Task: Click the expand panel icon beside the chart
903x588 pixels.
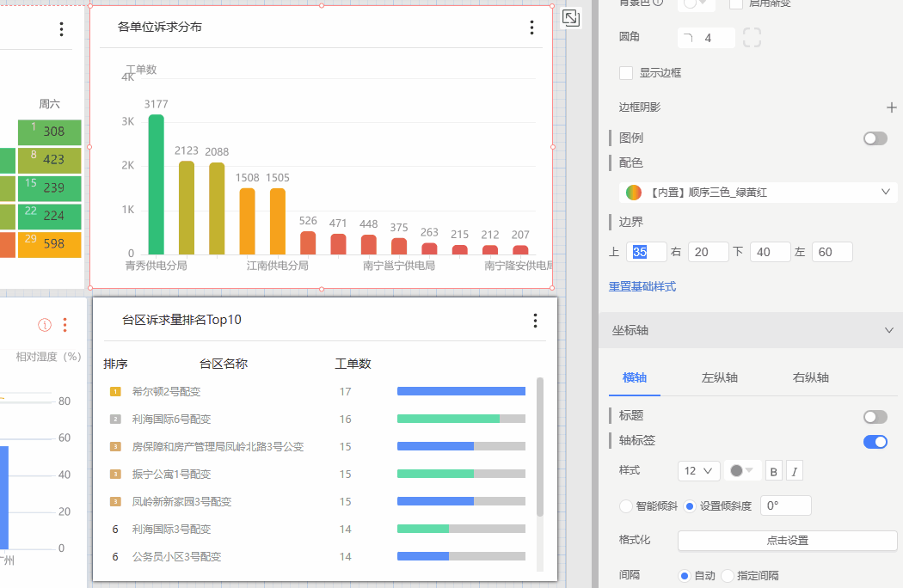Action: coord(570,18)
